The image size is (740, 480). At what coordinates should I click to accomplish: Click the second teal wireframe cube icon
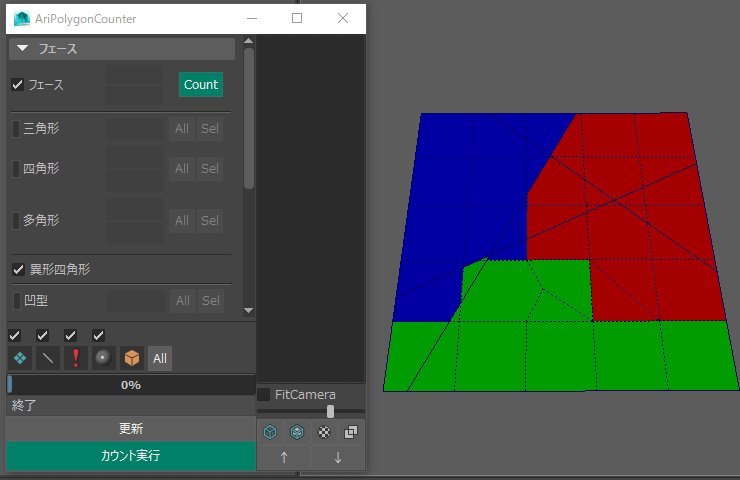297,432
